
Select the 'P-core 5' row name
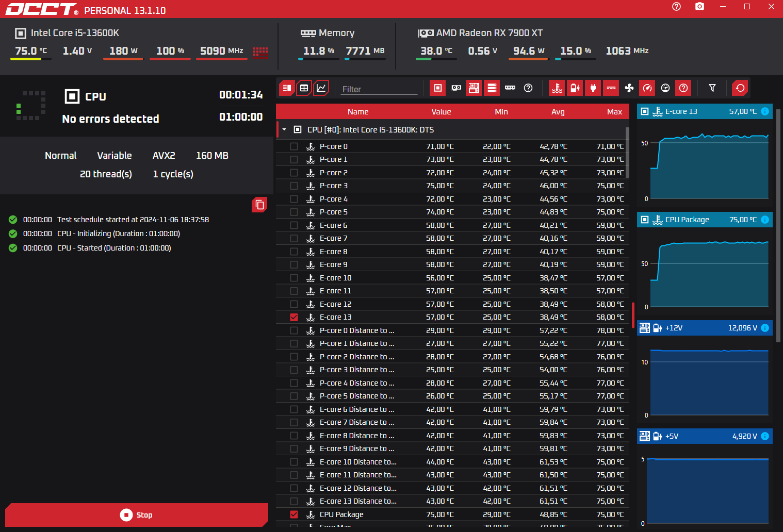(x=334, y=212)
